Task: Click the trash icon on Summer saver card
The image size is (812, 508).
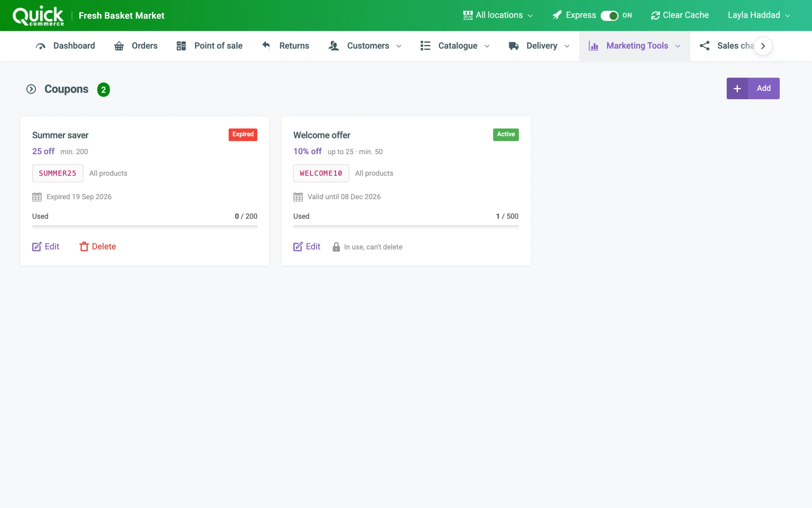Action: click(84, 247)
